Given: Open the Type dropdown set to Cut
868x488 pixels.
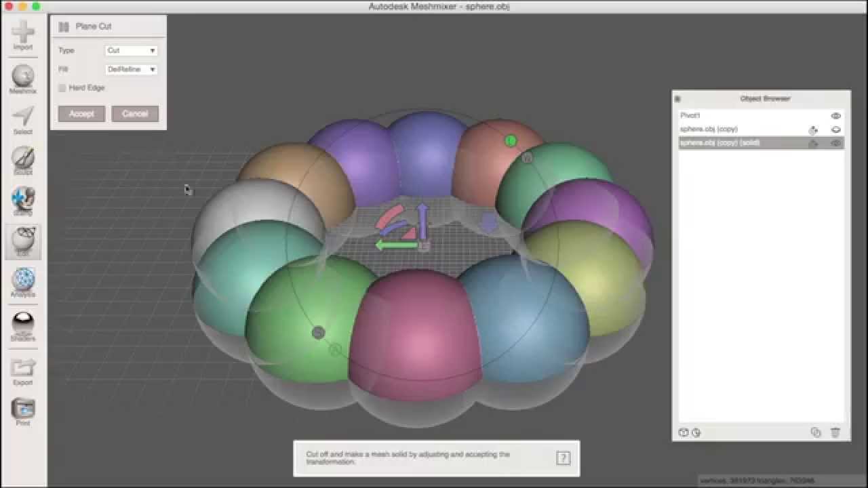Looking at the screenshot, I should coord(132,50).
